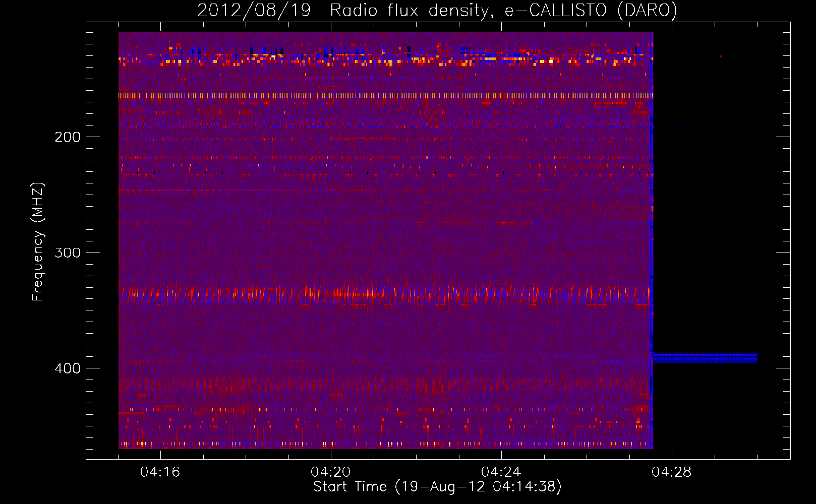Click the '04:28' time tick label
Viewport: 816px width, 504px height.
tap(672, 472)
